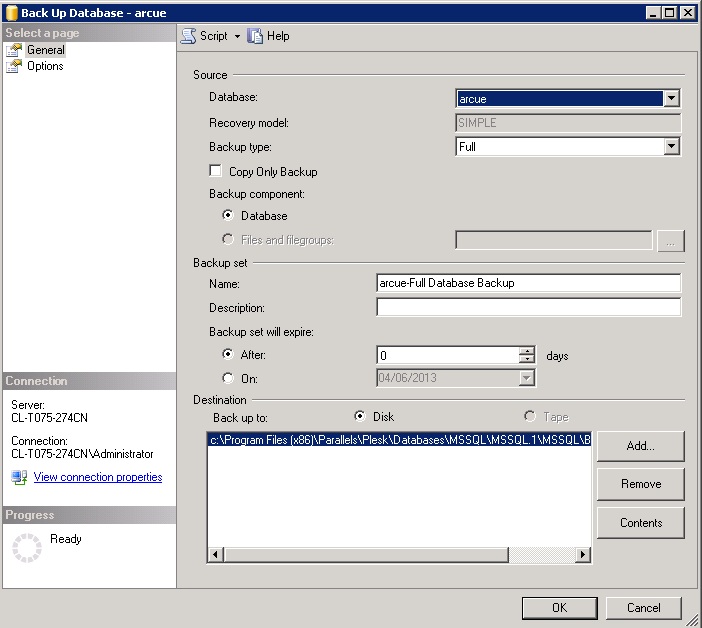The width and height of the screenshot is (702, 628).
Task: Click the Files and filegroups text field
Action: tap(553, 240)
